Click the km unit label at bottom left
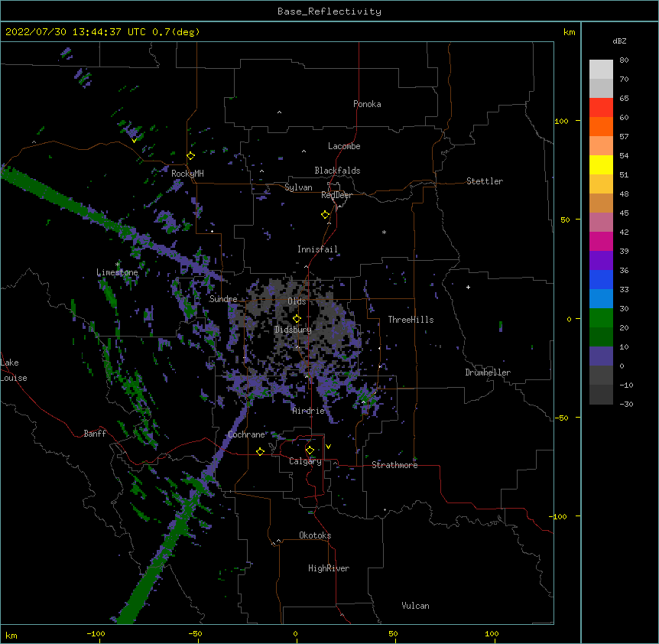The image size is (659, 644). [x=11, y=636]
